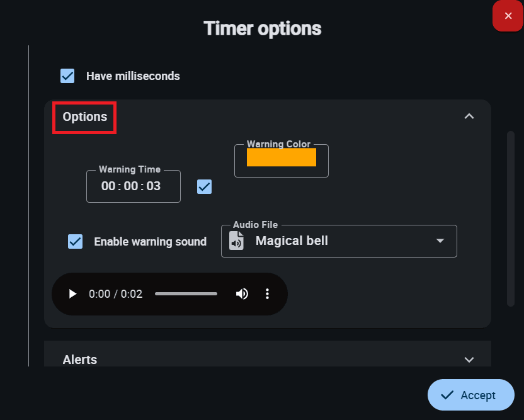
Task: Click the Alerts section header
Action: (x=80, y=360)
